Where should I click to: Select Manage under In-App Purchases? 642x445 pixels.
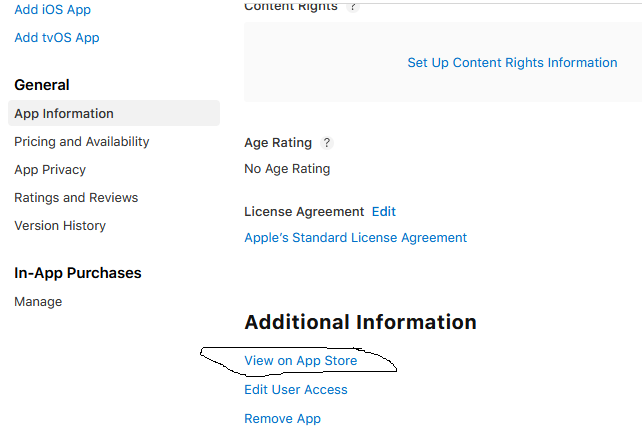click(38, 302)
